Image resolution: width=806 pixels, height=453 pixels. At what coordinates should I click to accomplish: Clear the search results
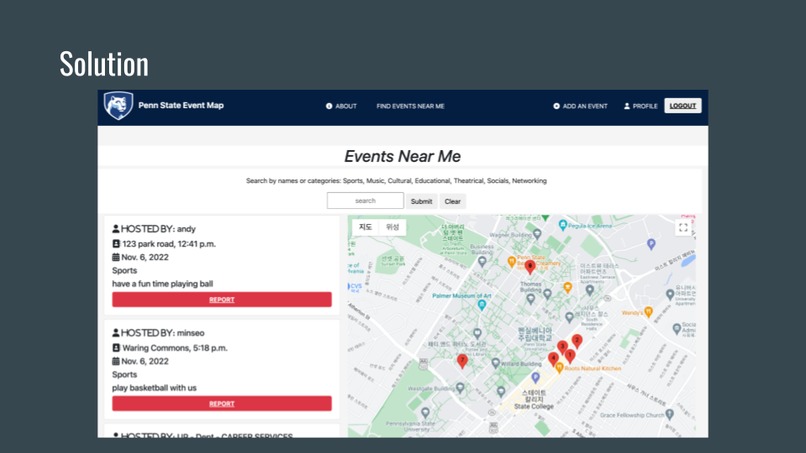click(x=452, y=201)
